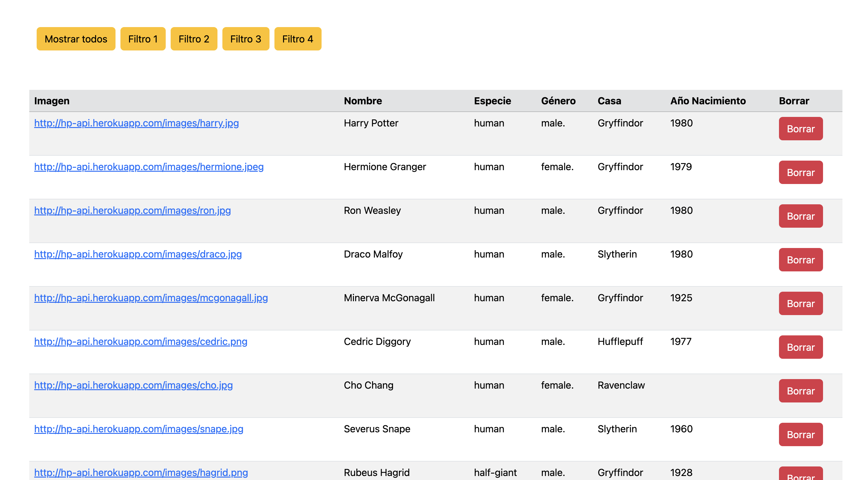Open the harry.jpg image link

pos(136,123)
